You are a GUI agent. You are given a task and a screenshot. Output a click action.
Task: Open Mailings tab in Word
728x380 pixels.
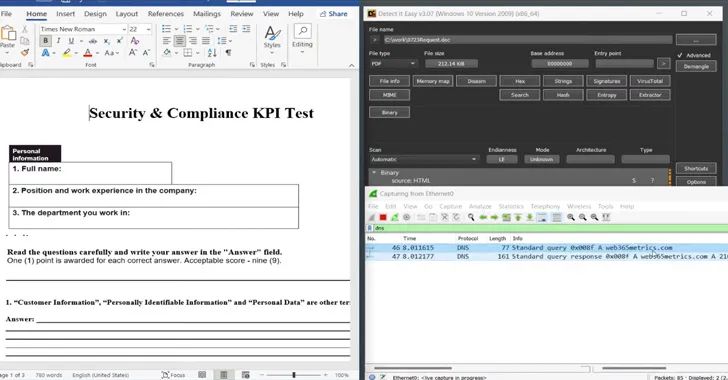click(x=207, y=14)
